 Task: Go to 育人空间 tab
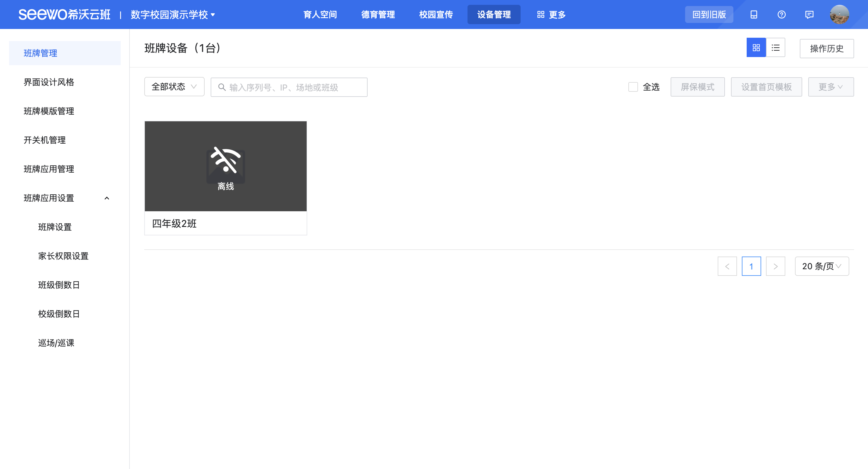[x=320, y=14]
